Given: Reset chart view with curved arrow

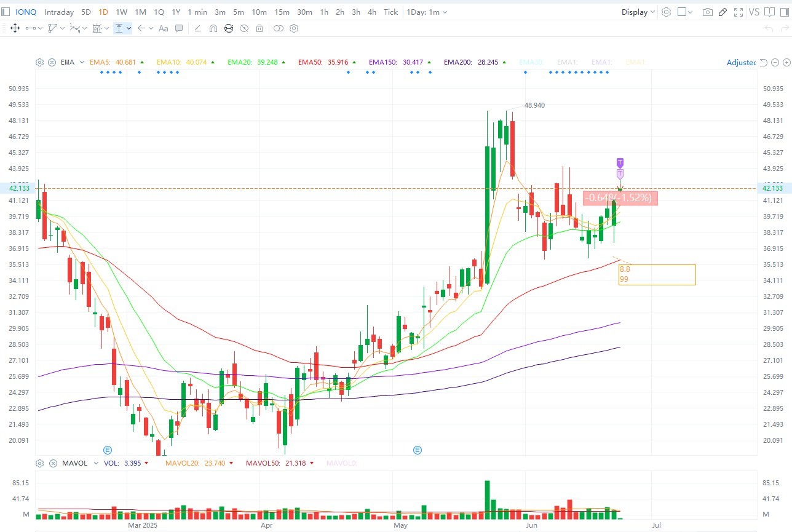Looking at the screenshot, I should click(763, 62).
